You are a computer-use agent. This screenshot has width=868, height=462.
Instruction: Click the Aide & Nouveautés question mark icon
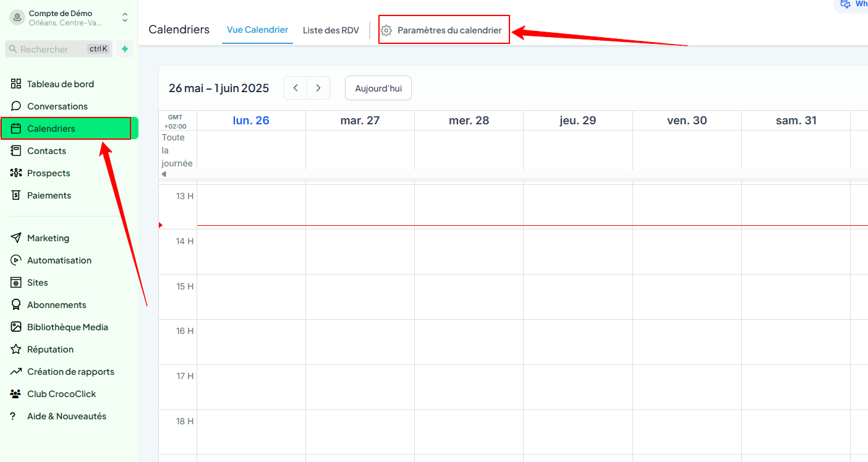[13, 416]
